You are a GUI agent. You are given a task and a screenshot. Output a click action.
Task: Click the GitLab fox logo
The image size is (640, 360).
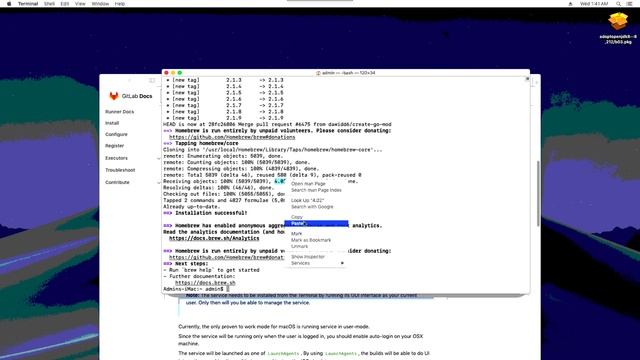click(x=114, y=96)
